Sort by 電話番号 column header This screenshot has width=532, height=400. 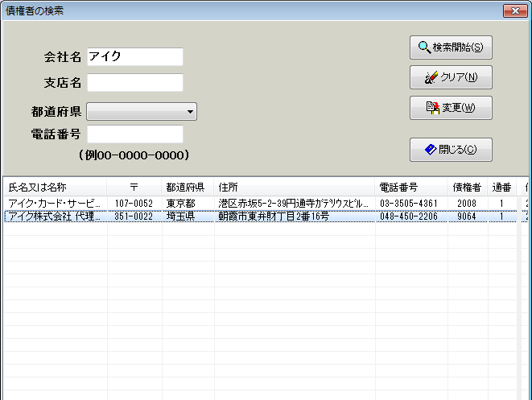(410, 188)
